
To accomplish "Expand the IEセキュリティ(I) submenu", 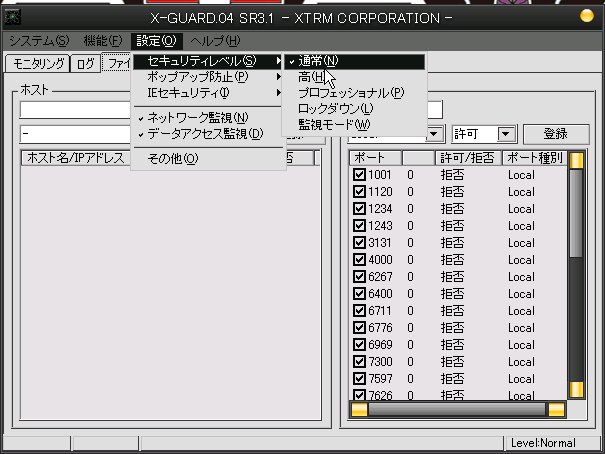I will [208, 93].
